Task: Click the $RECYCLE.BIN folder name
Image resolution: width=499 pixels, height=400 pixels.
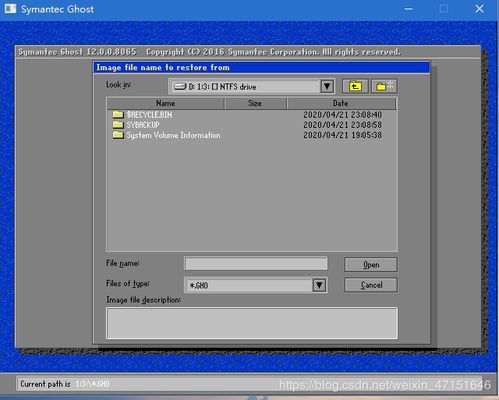Action: [x=149, y=115]
